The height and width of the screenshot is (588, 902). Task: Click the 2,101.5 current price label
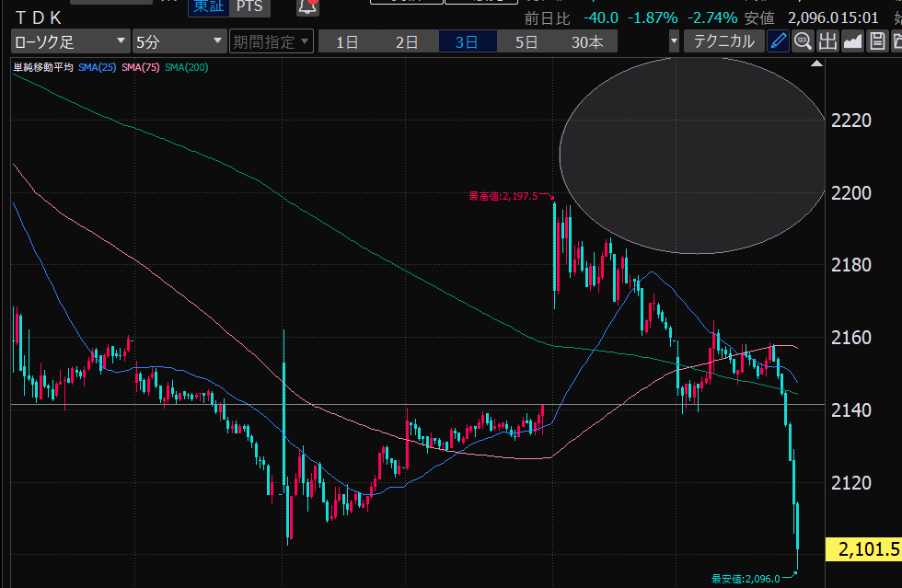863,549
